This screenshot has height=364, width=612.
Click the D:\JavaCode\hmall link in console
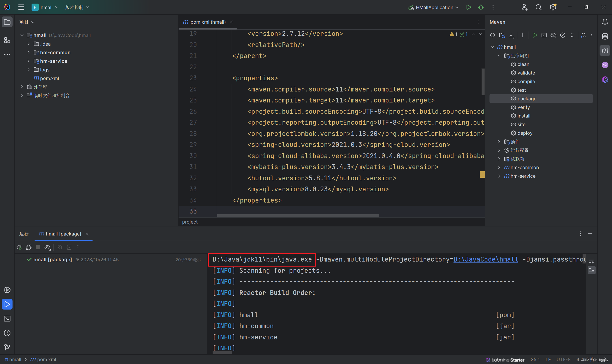[486, 259]
